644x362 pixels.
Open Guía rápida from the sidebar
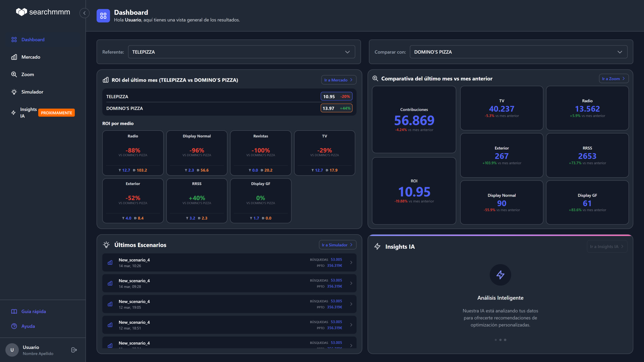[x=33, y=311]
